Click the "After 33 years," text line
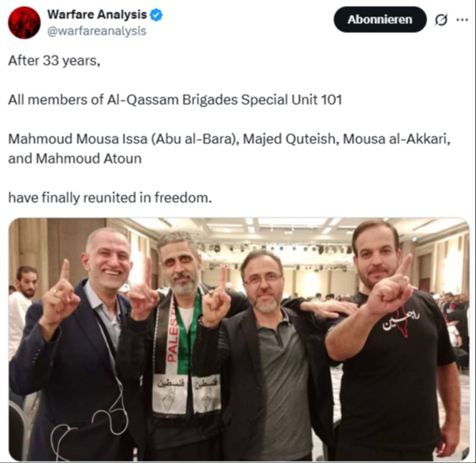Screen dimensions: 476x463 click(54, 60)
